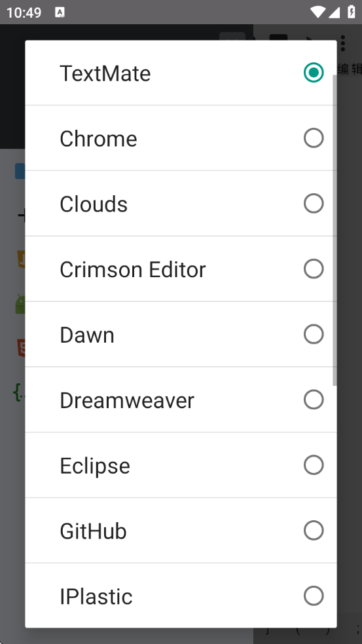Tap the battery status icon

(x=352, y=12)
